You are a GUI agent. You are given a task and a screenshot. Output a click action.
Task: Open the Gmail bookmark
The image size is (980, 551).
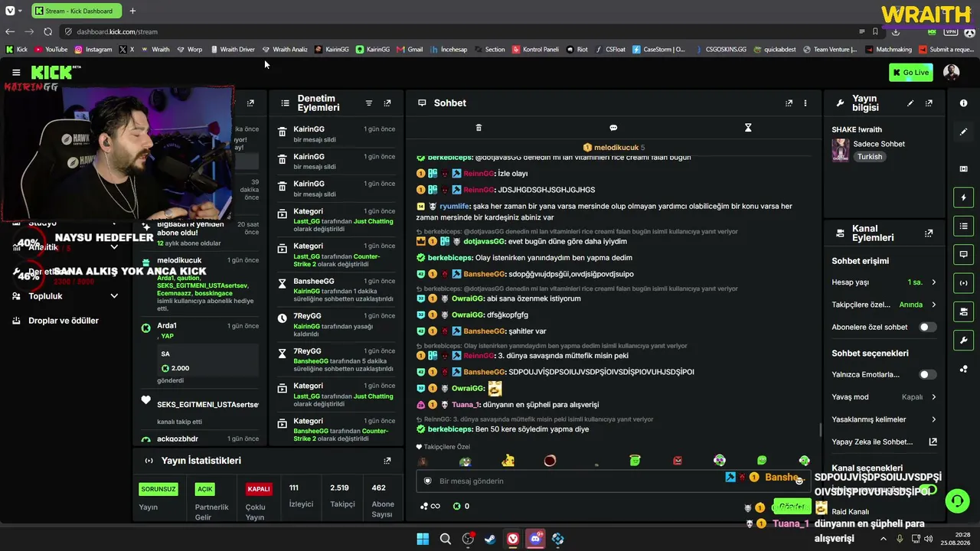tap(410, 50)
